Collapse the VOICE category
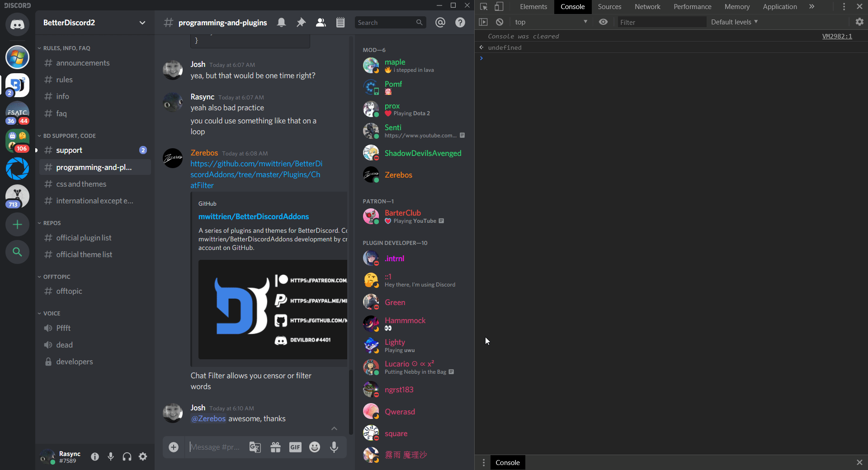This screenshot has width=868, height=470. point(49,313)
